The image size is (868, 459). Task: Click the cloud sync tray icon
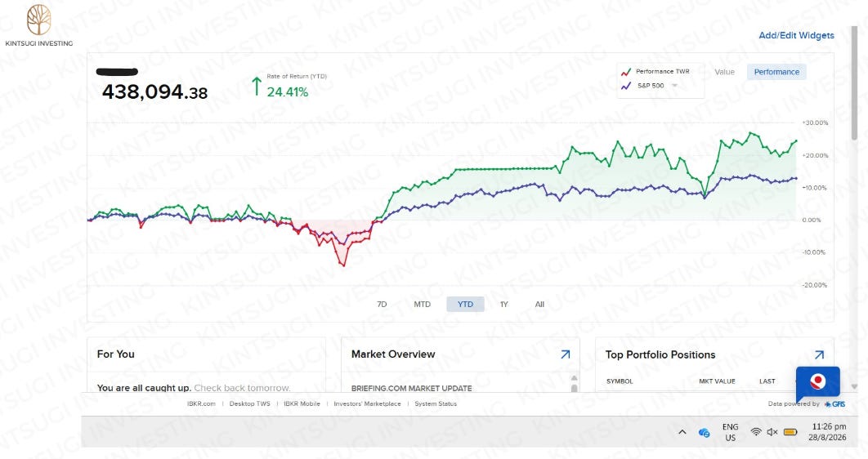pos(705,432)
